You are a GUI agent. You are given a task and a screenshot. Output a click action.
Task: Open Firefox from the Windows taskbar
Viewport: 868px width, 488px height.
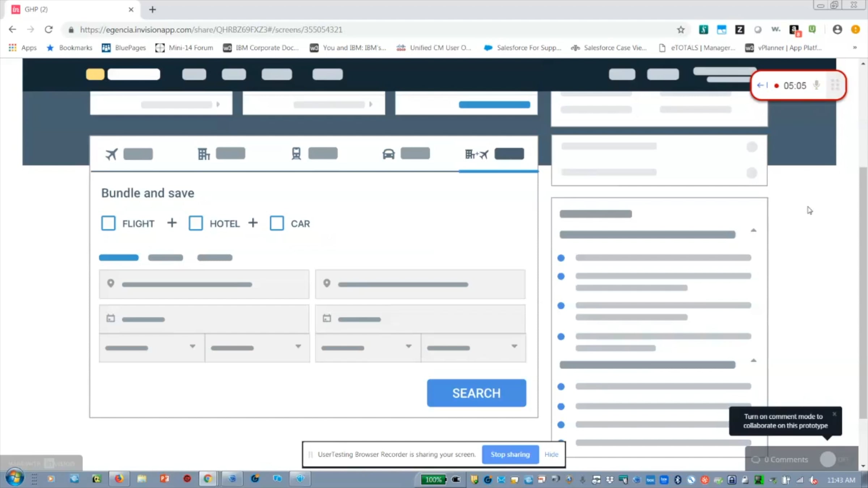point(119,479)
